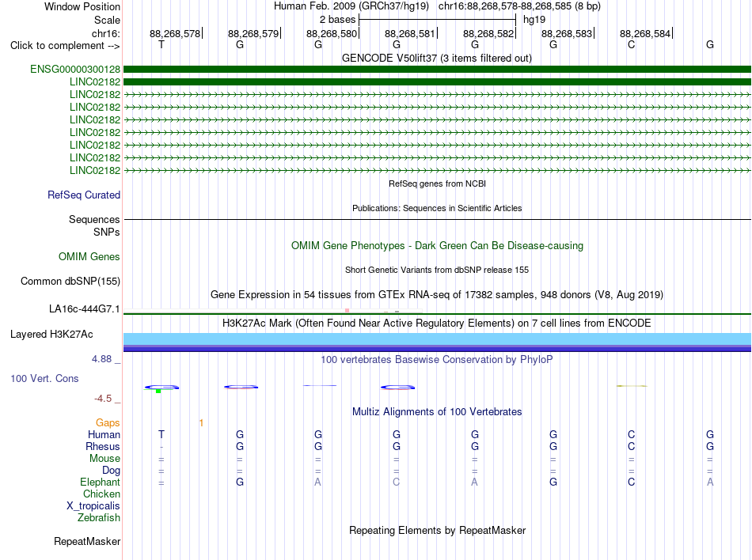Click the chr16:88,268,578-88,268,585 (8 bp) range text
The height and width of the screenshot is (560, 752).
[519, 6]
